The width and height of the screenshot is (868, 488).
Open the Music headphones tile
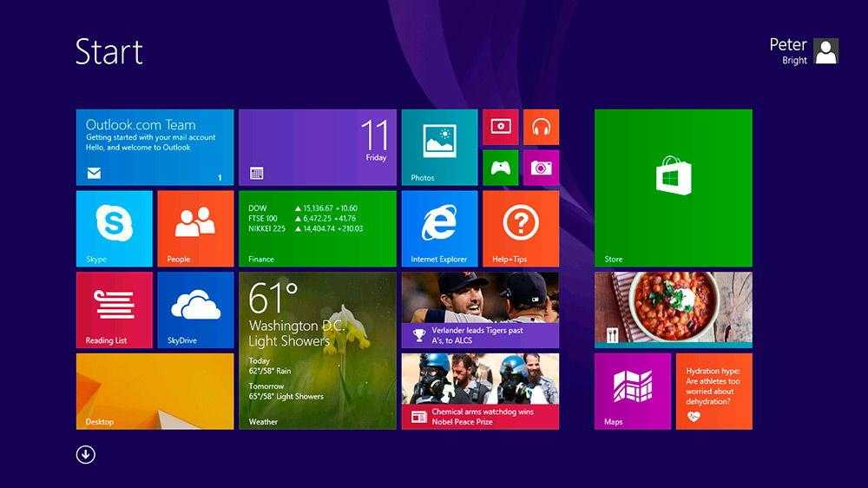pos(541,127)
